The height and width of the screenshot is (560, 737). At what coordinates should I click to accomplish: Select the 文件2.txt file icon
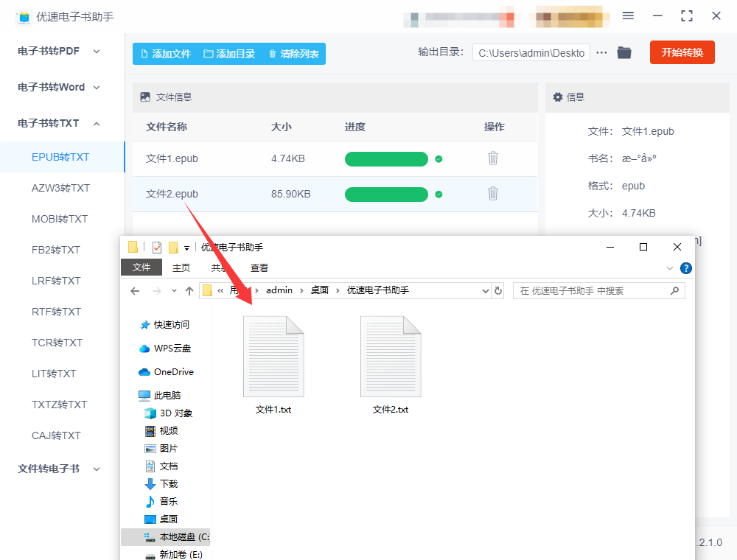pyautogui.click(x=391, y=357)
